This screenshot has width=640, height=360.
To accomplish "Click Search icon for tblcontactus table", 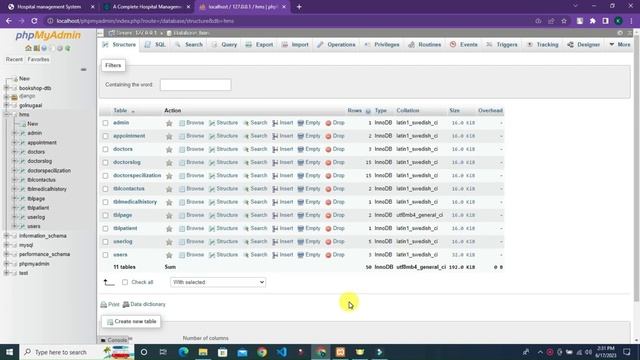I will 246,189.
